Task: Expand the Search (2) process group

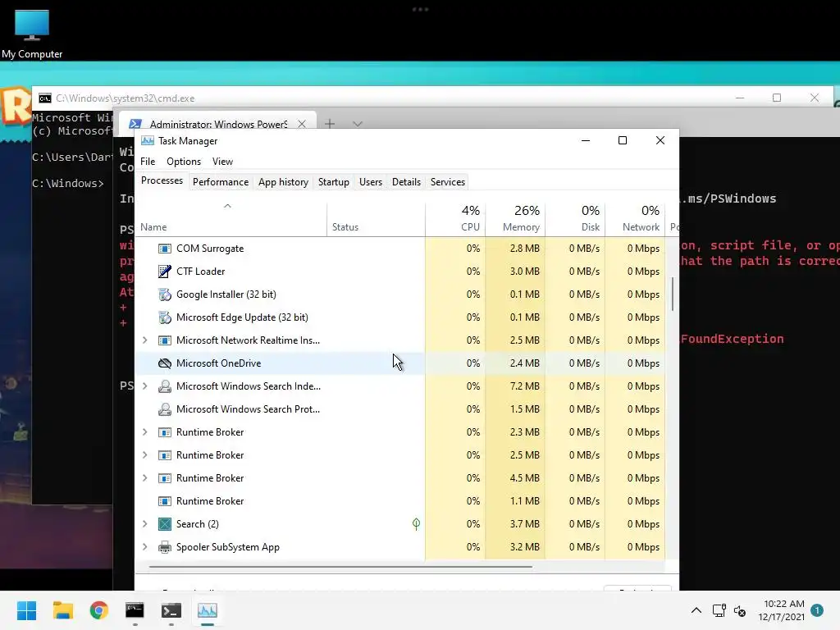Action: point(144,524)
